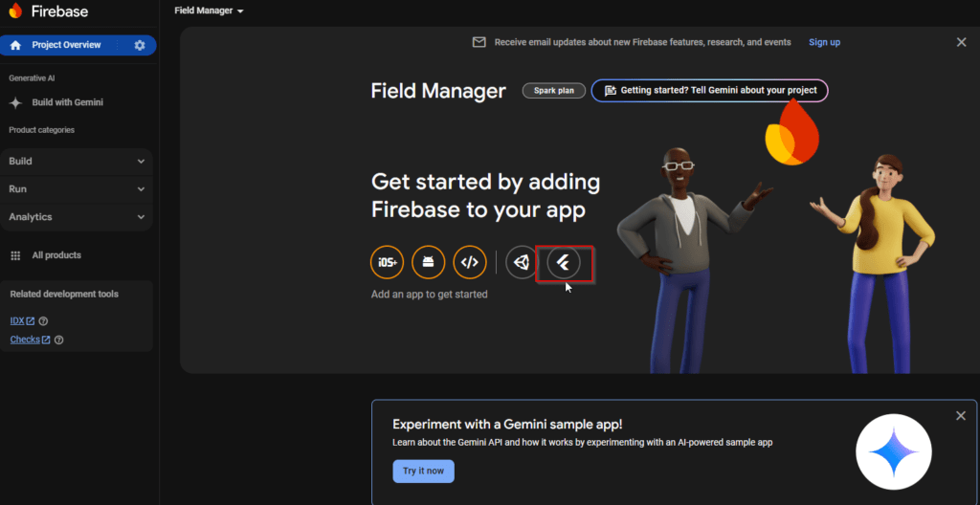The width and height of the screenshot is (980, 505).
Task: Open project settings gear icon
Action: tap(140, 45)
